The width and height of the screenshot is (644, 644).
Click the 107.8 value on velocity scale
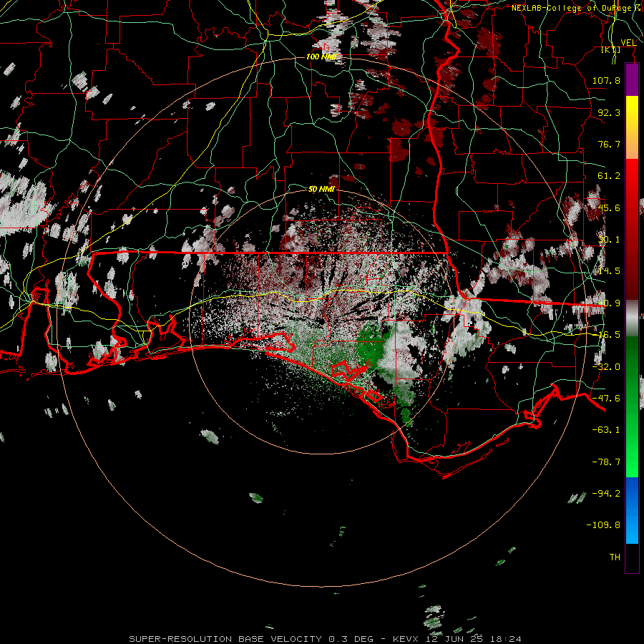click(x=606, y=80)
